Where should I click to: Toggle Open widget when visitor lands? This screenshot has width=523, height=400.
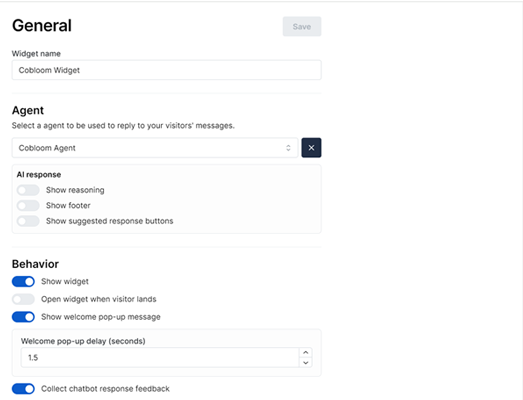(23, 299)
